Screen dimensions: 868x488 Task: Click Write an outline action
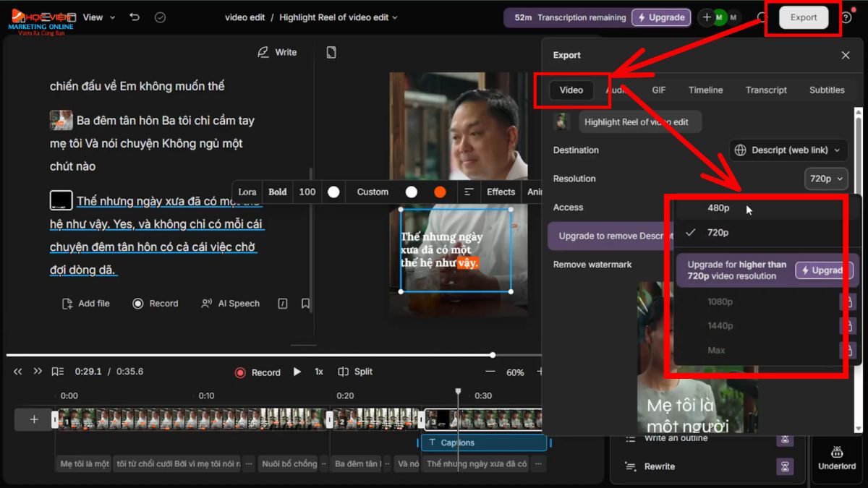[x=676, y=438]
